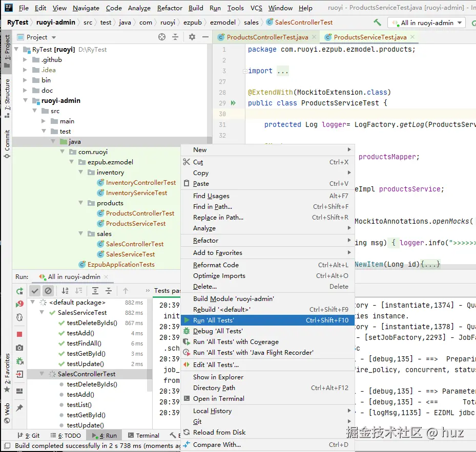The image size is (476, 452).
Task: Click the Rerun tests icon in Run panel
Action: (19, 291)
